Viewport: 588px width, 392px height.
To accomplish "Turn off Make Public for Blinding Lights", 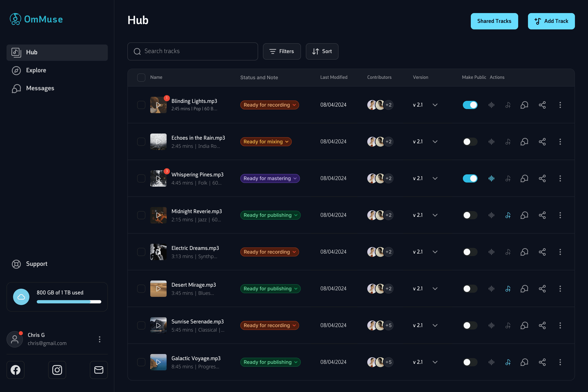I will pos(470,105).
